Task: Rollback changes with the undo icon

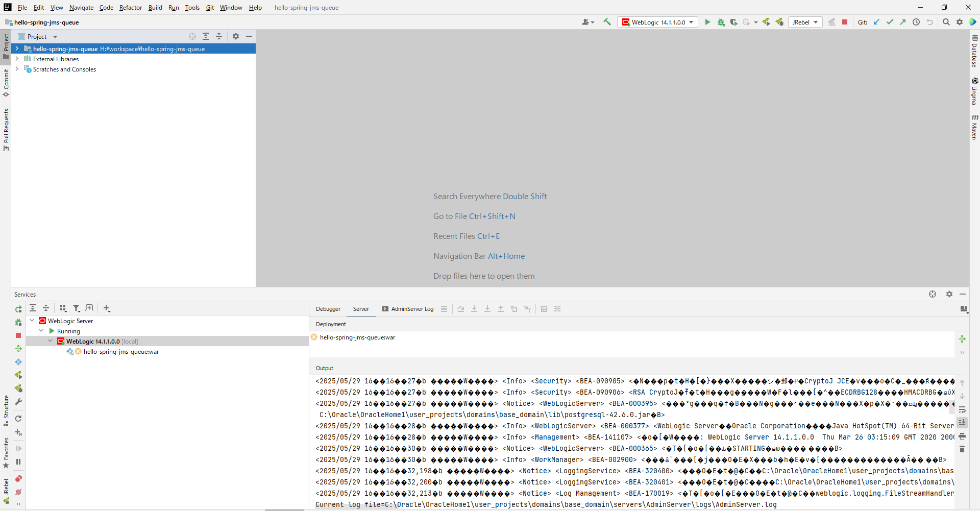Action: [x=929, y=22]
